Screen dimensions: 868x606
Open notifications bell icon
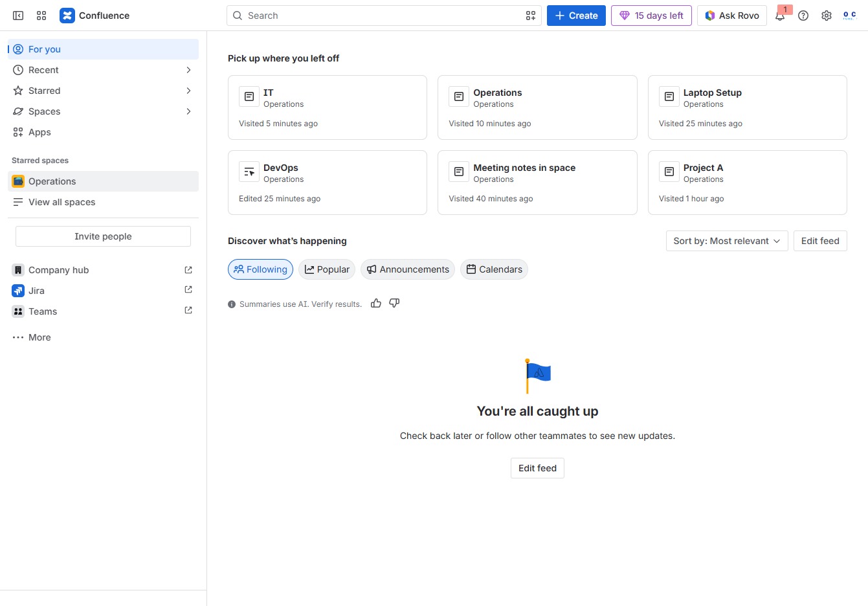tap(780, 16)
